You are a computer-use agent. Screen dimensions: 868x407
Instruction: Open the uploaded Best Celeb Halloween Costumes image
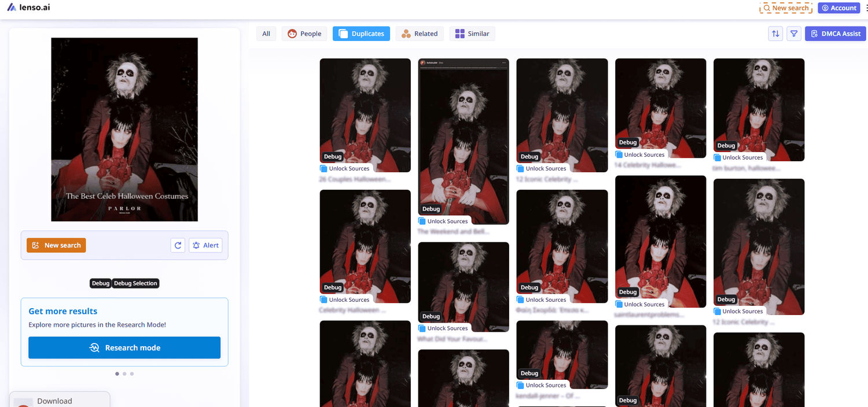click(x=124, y=129)
